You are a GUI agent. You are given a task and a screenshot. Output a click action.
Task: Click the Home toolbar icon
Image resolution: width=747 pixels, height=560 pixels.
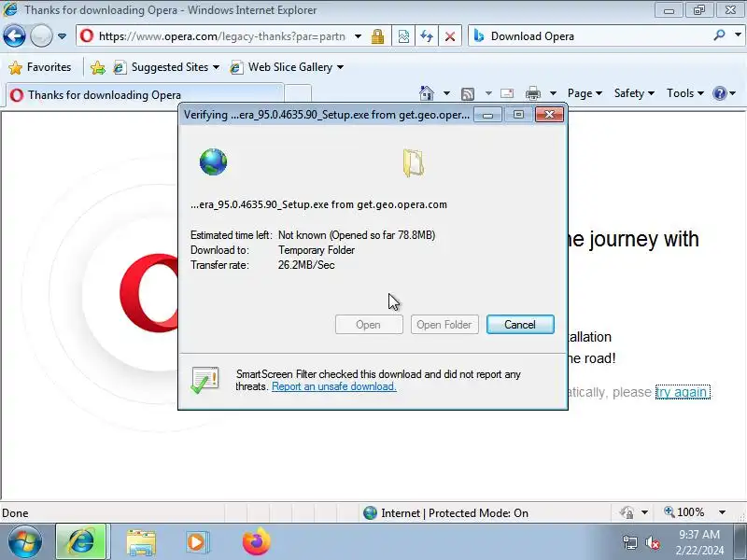(x=427, y=93)
